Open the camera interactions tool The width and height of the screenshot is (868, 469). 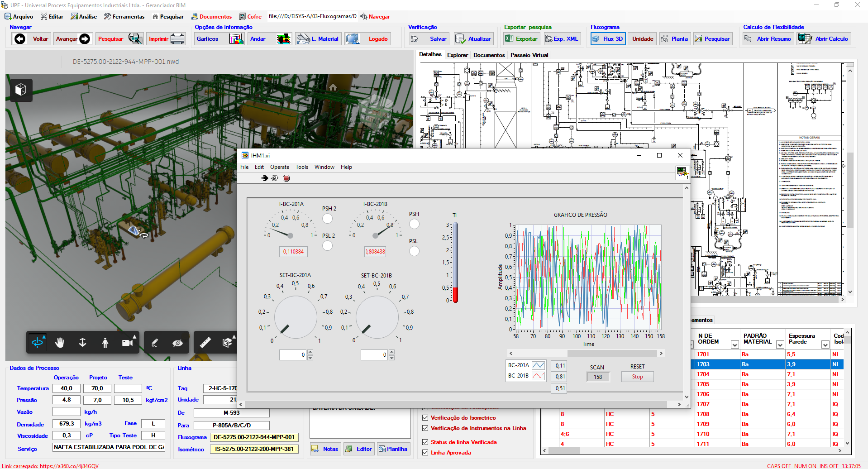[129, 343]
